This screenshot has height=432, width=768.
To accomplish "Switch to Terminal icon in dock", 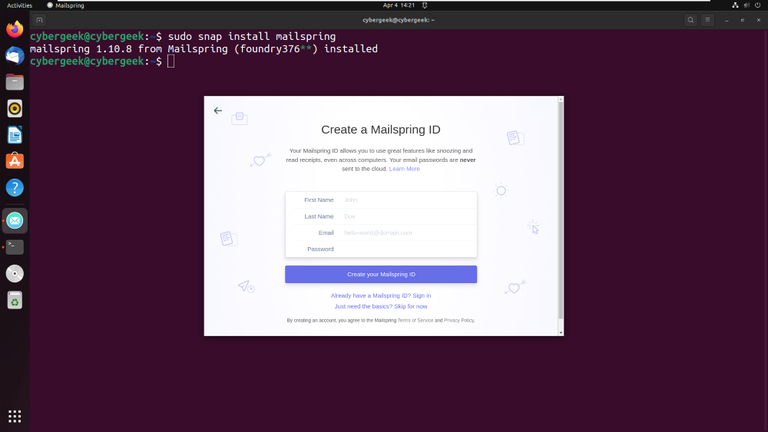I will (x=15, y=247).
